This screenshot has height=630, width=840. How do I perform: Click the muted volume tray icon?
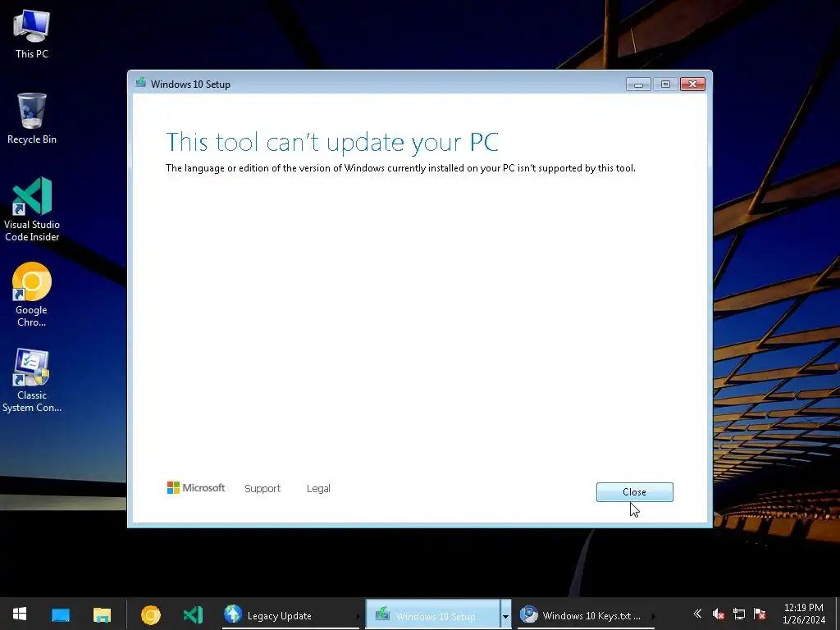719,614
